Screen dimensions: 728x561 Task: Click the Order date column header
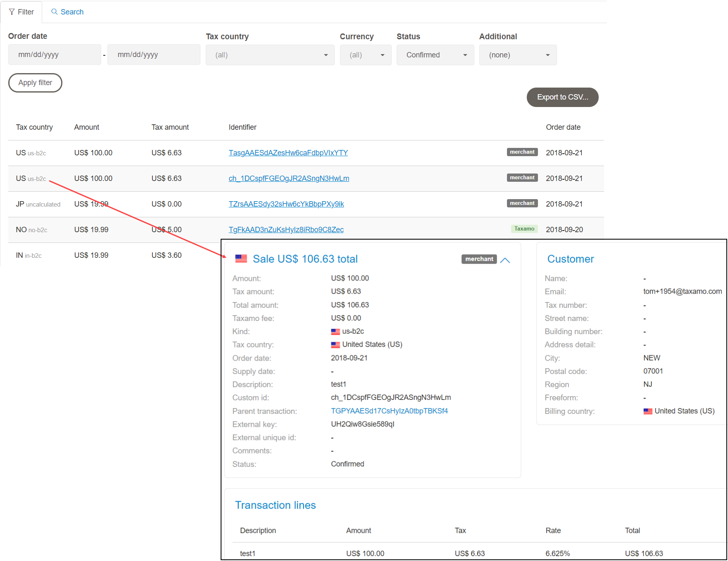tap(563, 127)
